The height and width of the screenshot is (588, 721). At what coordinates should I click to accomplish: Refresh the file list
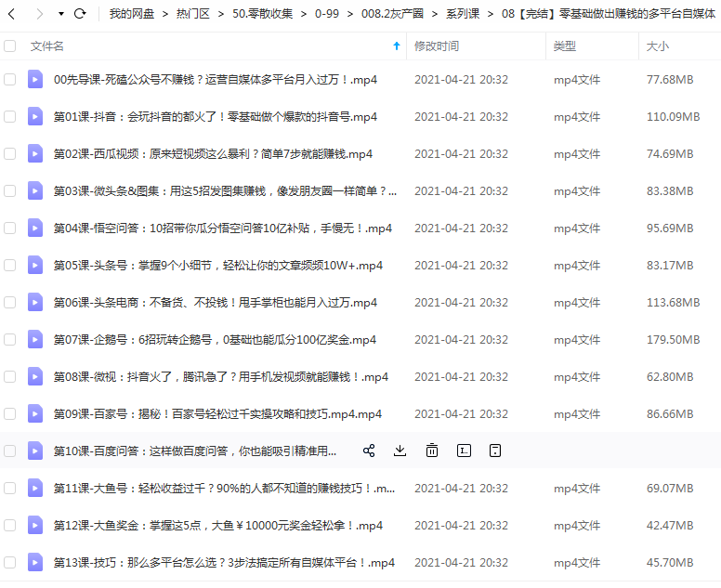80,14
